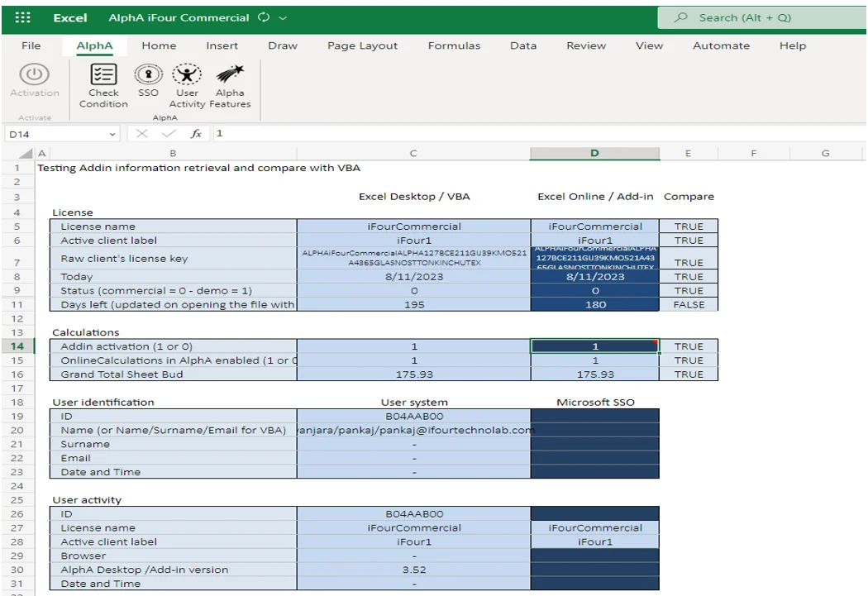Open the Review tab

click(586, 45)
